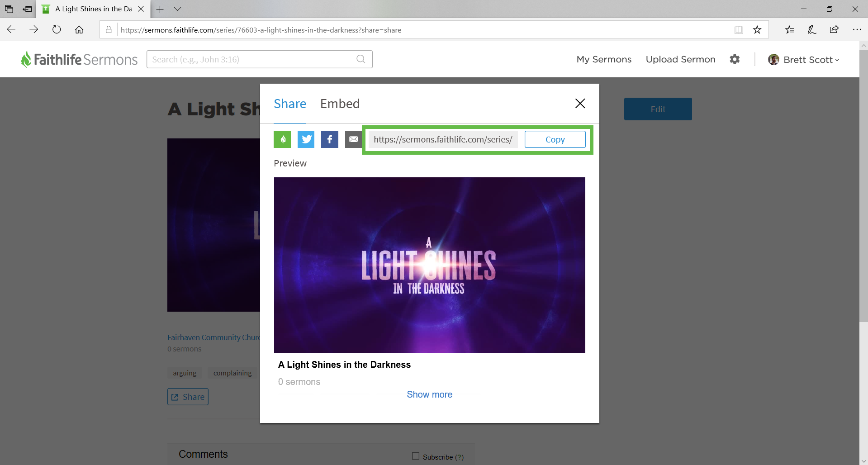The height and width of the screenshot is (465, 868).
Task: Open the browser reading view icon
Action: click(739, 30)
